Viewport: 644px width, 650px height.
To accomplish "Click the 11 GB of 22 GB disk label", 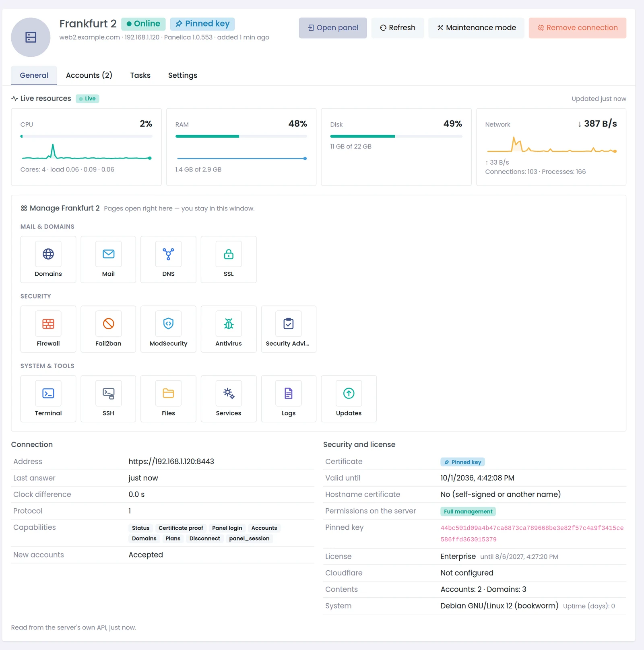I will 351,147.
